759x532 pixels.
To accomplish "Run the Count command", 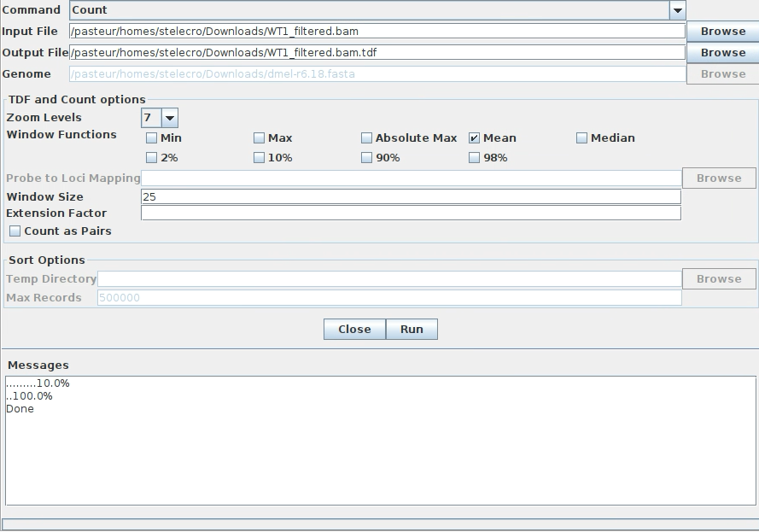I will point(412,330).
